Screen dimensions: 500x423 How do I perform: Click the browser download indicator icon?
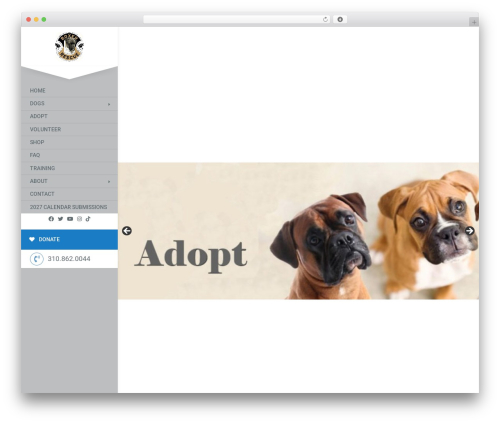pyautogui.click(x=340, y=20)
